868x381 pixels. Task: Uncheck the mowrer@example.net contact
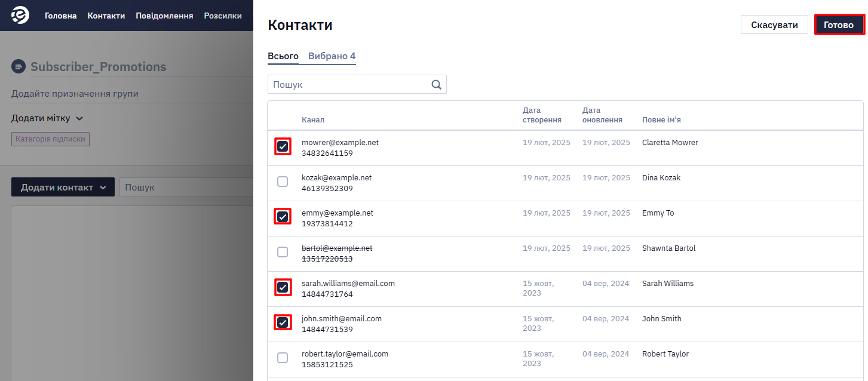[283, 146]
